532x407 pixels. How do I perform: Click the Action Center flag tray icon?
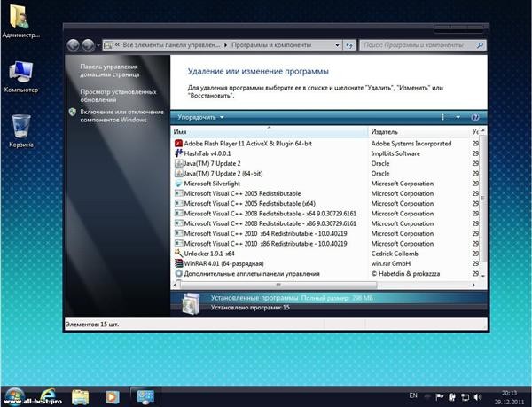pyautogui.click(x=440, y=397)
